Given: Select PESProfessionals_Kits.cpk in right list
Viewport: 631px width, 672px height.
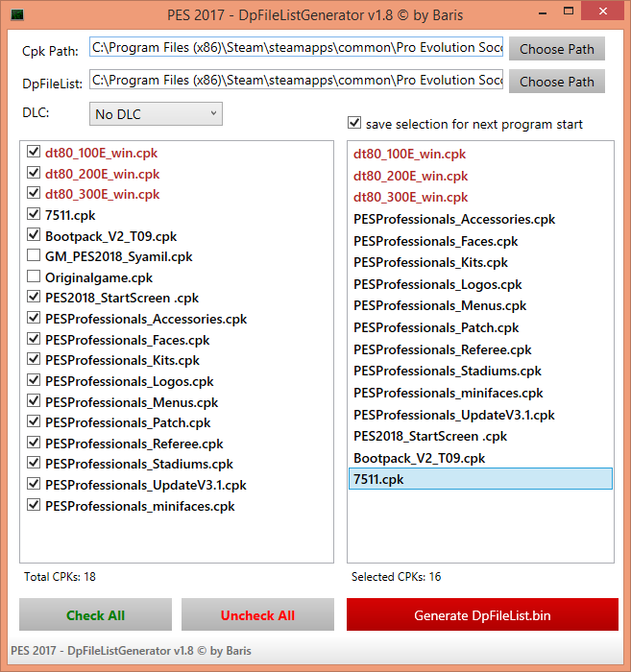Looking at the screenshot, I should pos(480,262).
